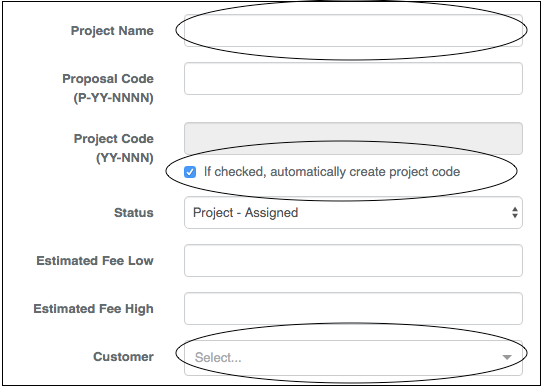Click the Project Code label
542x388 pixels.
[x=114, y=138]
